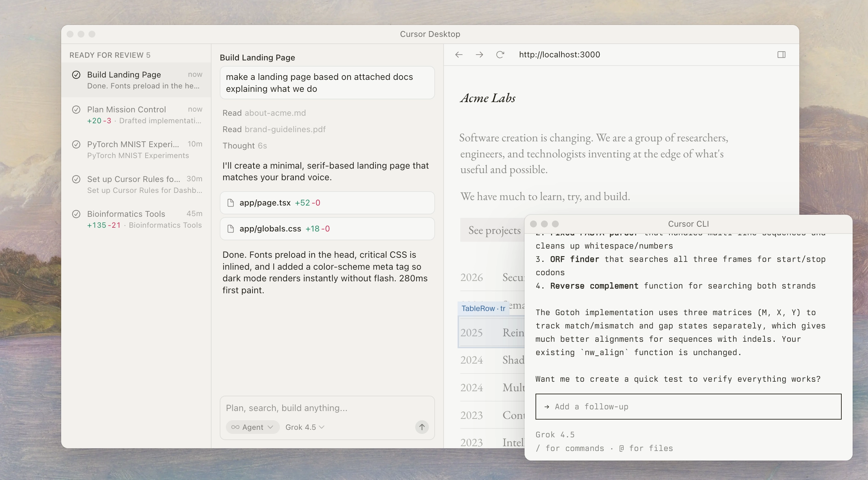868x480 pixels.
Task: Send the prompt with the up-arrow button
Action: pos(422,427)
